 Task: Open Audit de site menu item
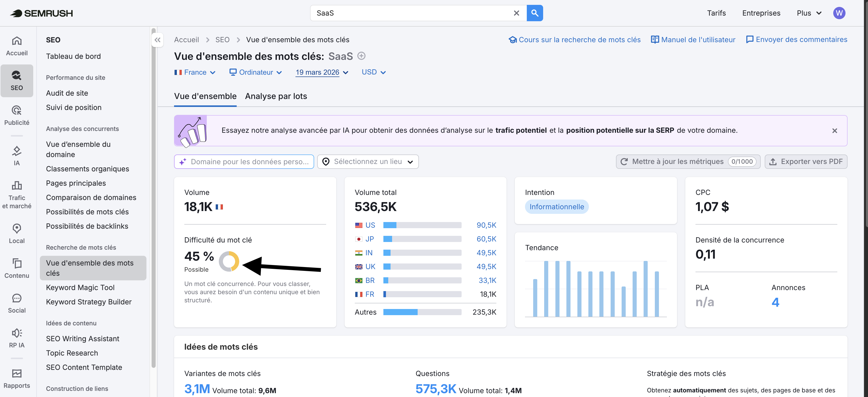coord(67,93)
